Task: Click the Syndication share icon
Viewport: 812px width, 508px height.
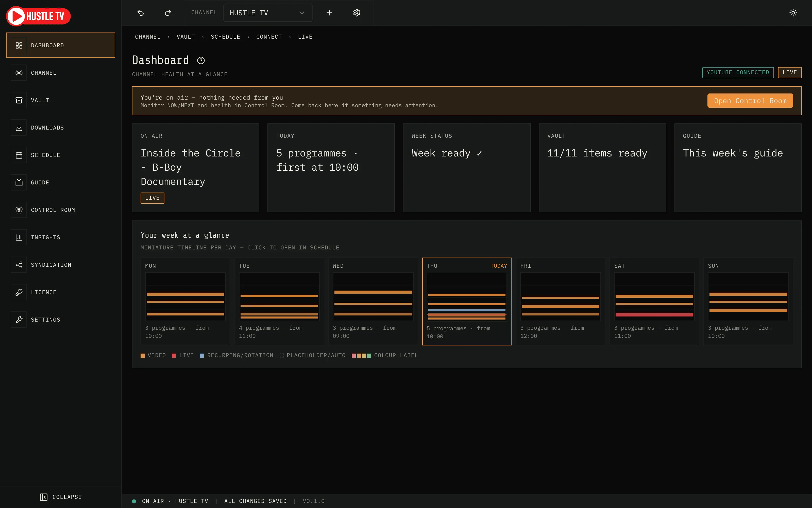Action: click(19, 265)
